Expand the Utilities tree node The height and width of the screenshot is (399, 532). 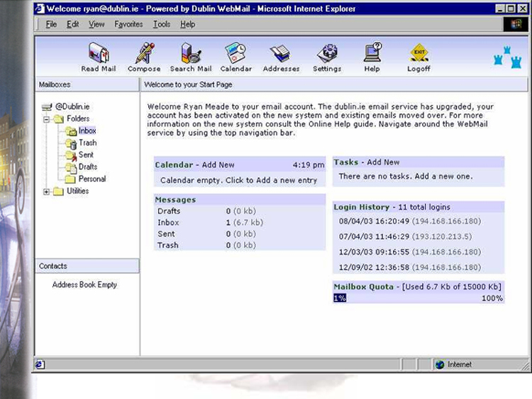(47, 191)
